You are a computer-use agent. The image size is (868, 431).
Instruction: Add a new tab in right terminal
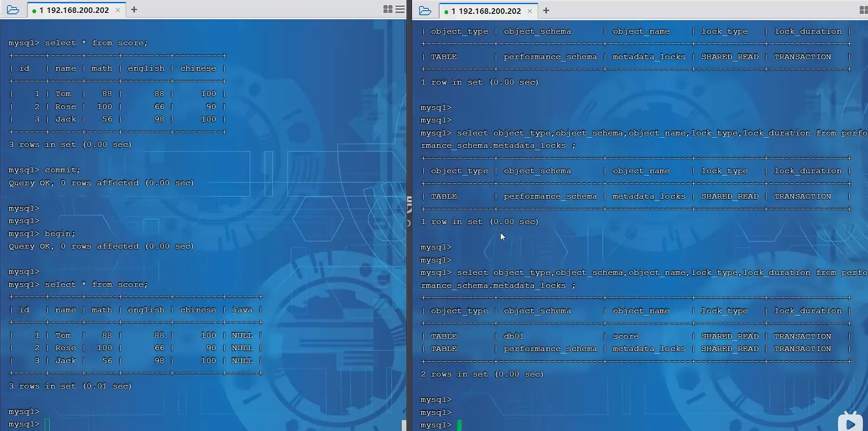(546, 11)
